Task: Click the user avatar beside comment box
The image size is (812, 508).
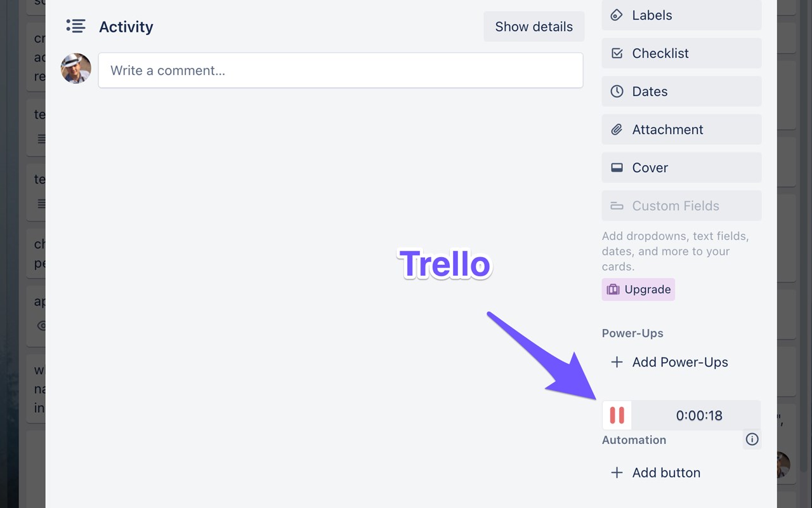Action: click(76, 69)
